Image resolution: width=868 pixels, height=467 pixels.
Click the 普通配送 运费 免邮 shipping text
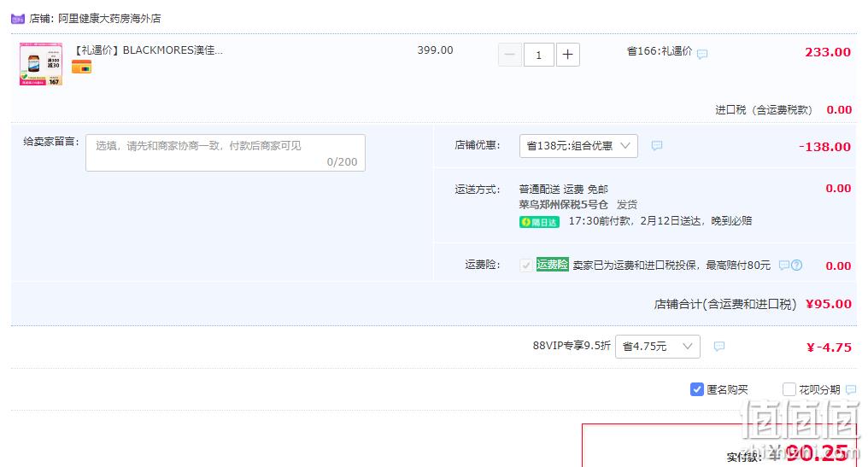(564, 190)
